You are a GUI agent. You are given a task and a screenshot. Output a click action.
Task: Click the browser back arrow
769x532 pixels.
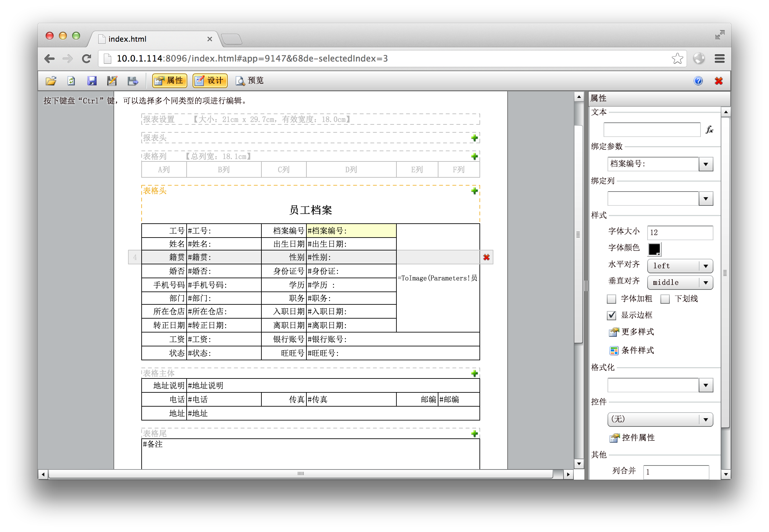(49, 59)
